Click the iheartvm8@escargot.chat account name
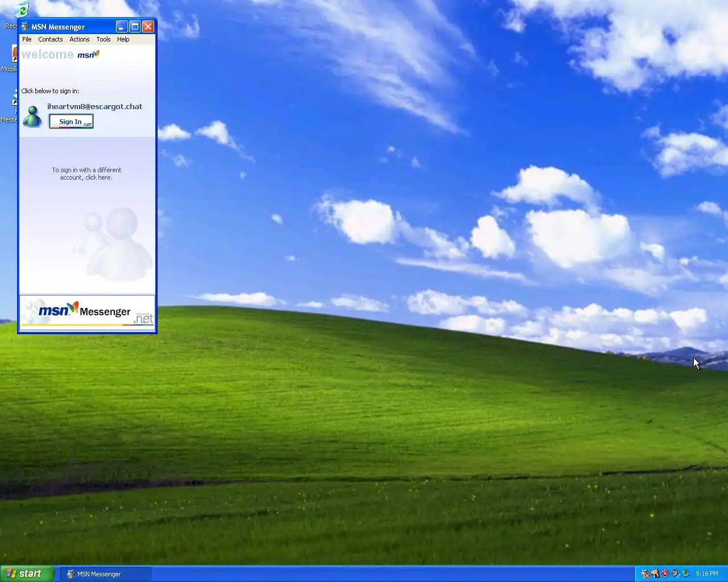The image size is (728, 582). point(95,106)
